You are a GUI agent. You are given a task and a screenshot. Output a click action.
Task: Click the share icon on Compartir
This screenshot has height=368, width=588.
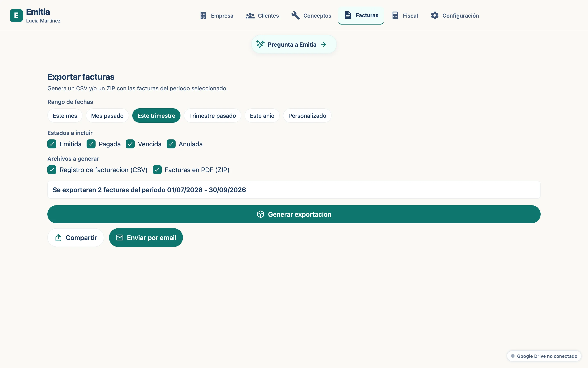coord(58,238)
